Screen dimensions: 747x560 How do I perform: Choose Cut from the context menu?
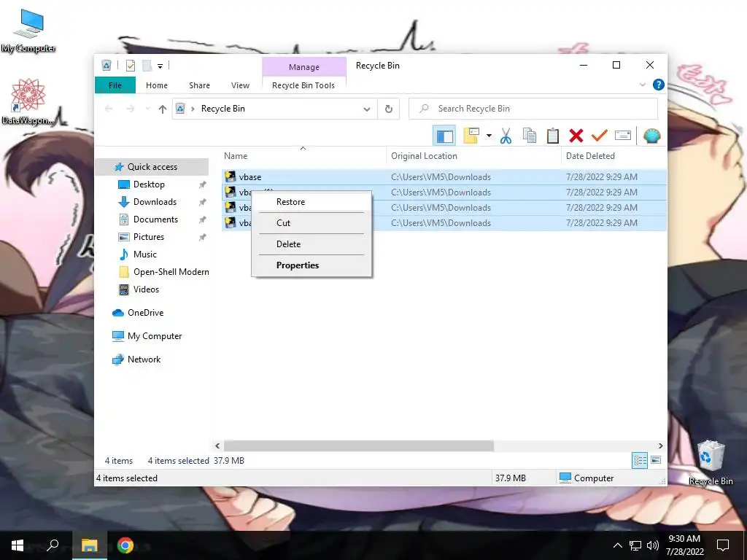click(311, 223)
